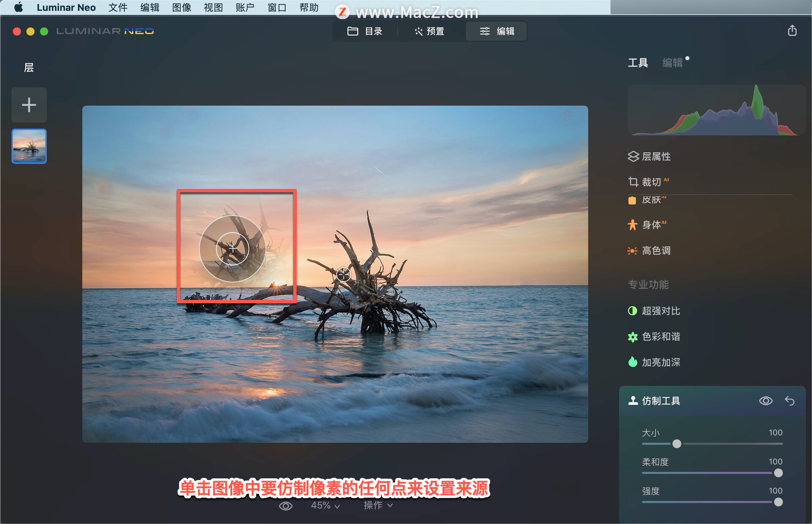Select the 编辑 edit tab in top bar

point(497,31)
